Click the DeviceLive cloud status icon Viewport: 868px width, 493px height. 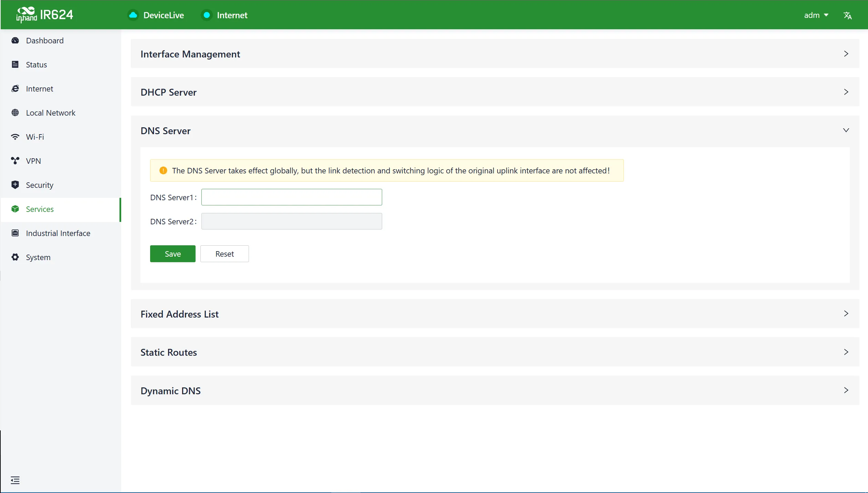pos(133,15)
